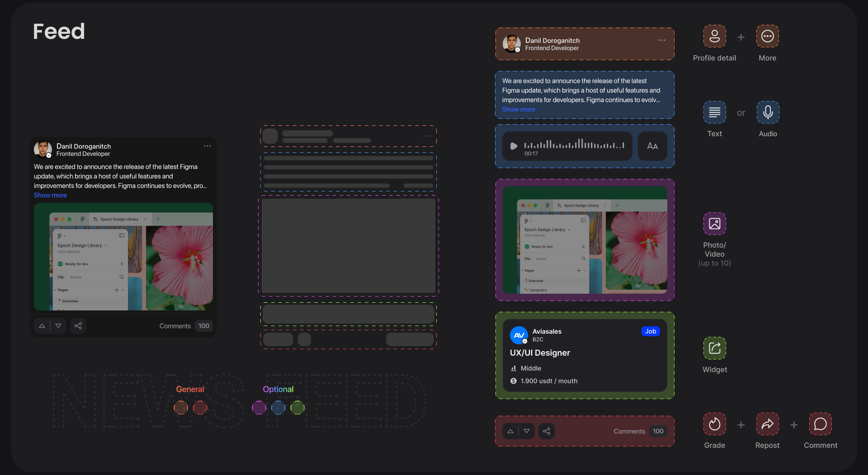Open Comments 100 in red action bar
The width and height of the screenshot is (868, 475).
(638, 431)
